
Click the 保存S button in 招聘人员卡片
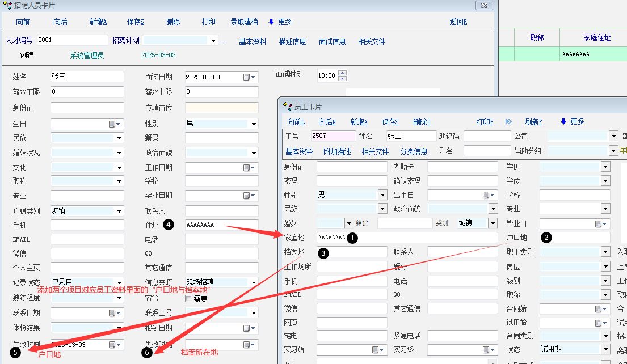coord(136,22)
